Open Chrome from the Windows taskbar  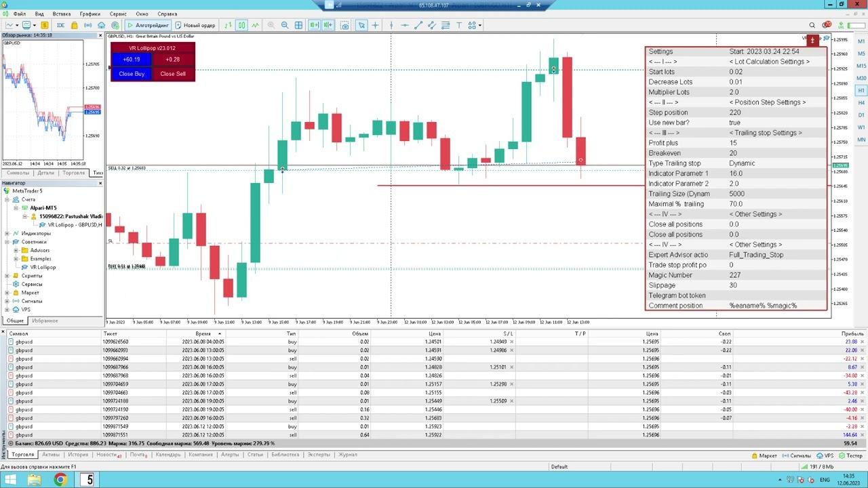click(60, 480)
